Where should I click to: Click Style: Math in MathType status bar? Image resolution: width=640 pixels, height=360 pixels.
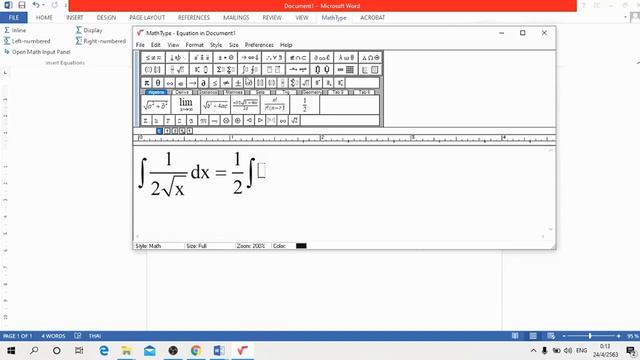148,246
